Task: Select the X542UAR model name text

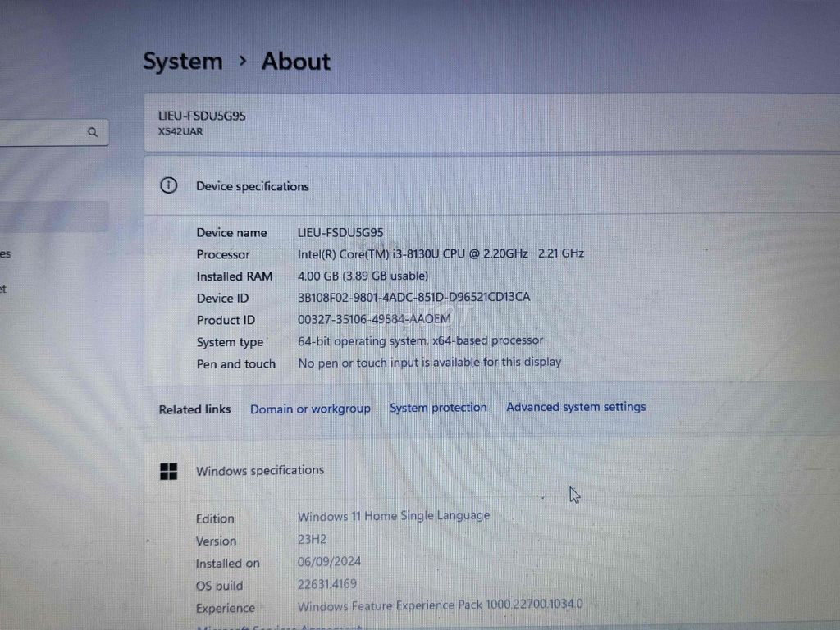Action: [x=180, y=132]
